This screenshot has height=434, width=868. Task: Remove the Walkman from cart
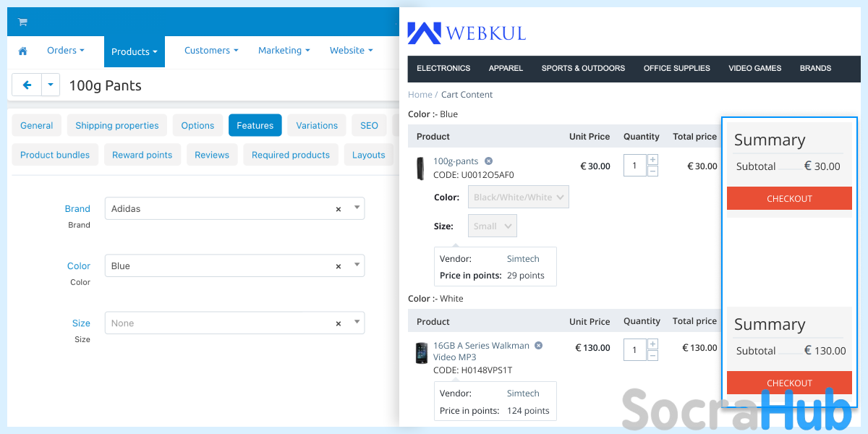click(538, 346)
